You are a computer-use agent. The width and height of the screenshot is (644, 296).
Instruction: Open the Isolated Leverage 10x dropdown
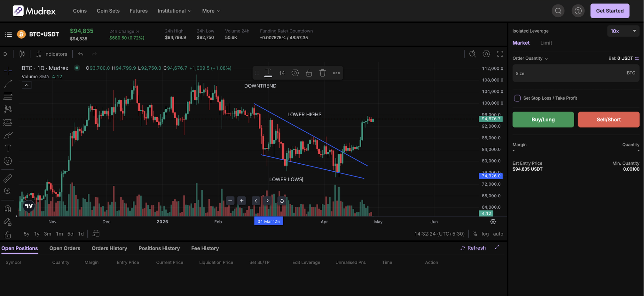[623, 31]
